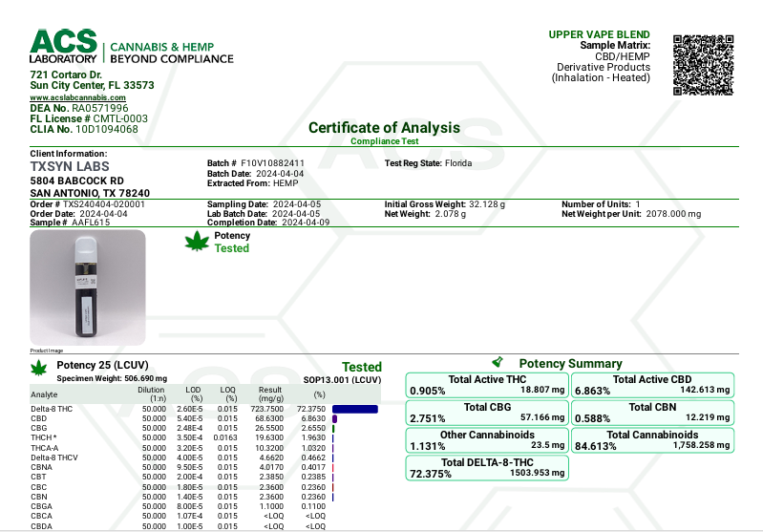Click FL License # CMTL-0003
Screen dimensions: 763x532
click(x=89, y=118)
